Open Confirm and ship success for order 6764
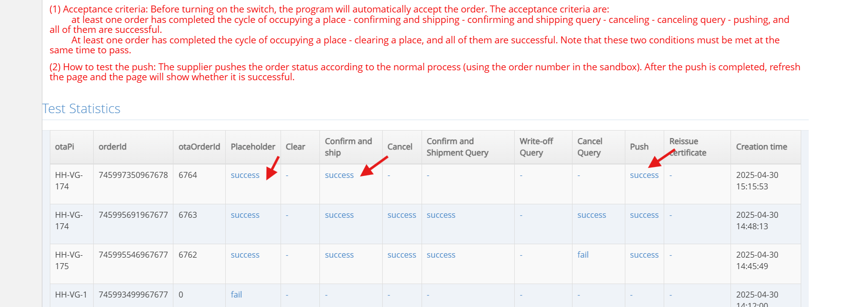 pos(339,175)
